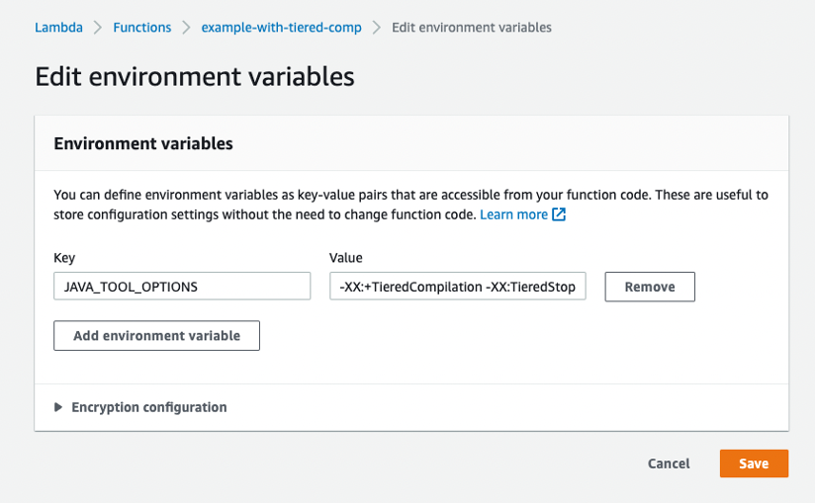Screen dimensions: 815x504
Task: Save the environment variables
Action: (754, 463)
